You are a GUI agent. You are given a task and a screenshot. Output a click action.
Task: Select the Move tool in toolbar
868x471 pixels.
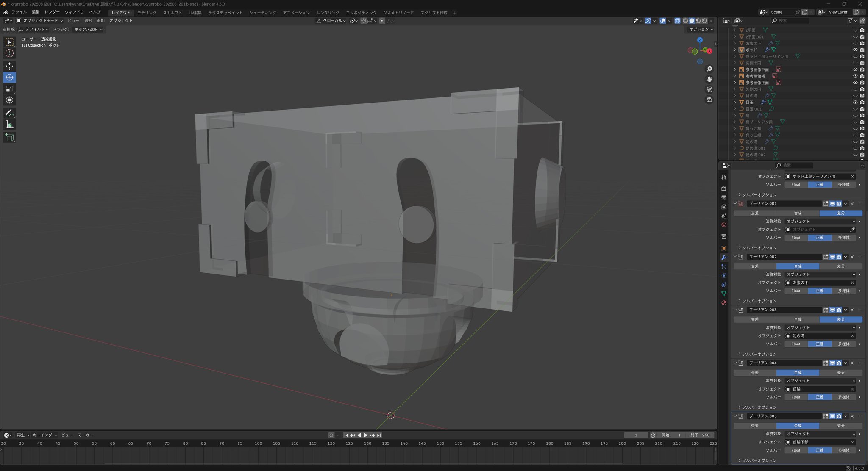[x=9, y=66]
